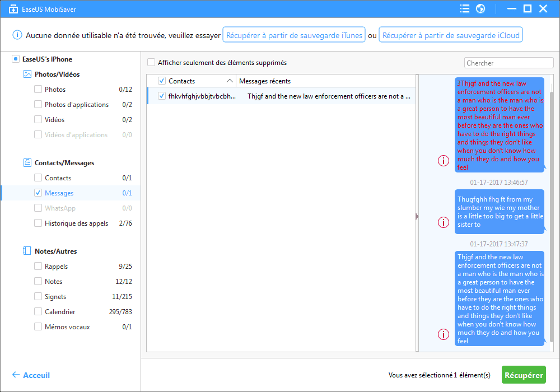Uncheck the fhkvhfghjvbbjtvbcbh contact row checkbox
This screenshot has height=392, width=560.
[x=162, y=96]
